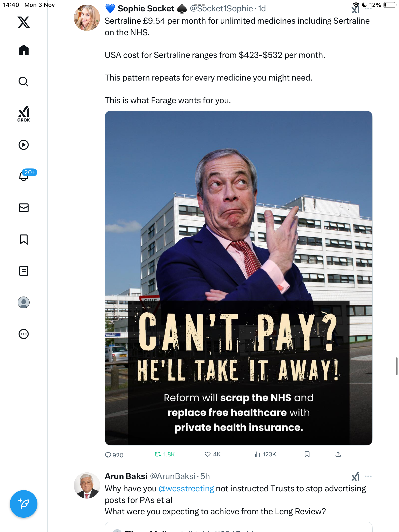The height and width of the screenshot is (532, 399).
Task: Open more options on Arun Baksi's post
Action: point(368,476)
